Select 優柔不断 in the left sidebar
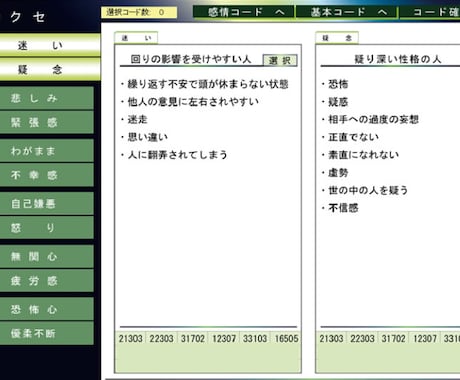Screen dimensions: 460x380 (46, 333)
